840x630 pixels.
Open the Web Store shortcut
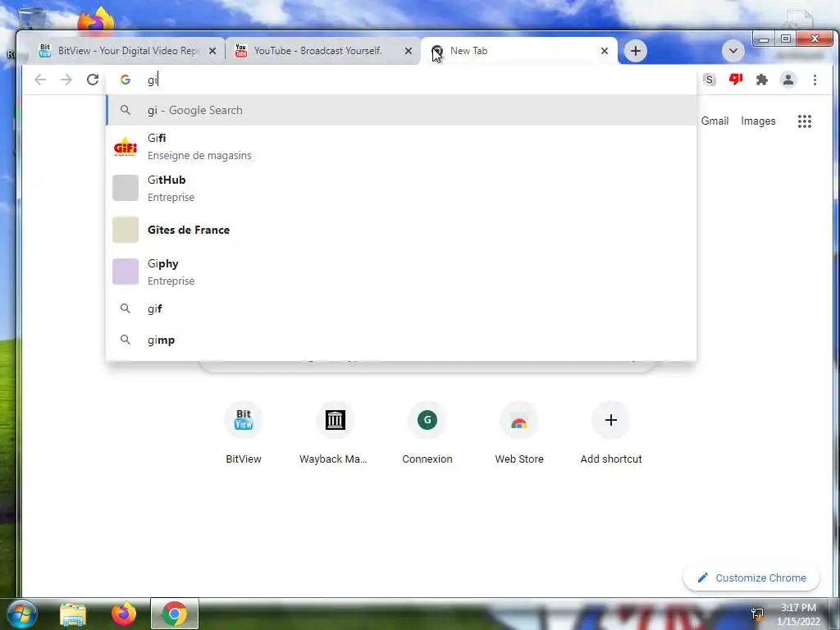click(x=519, y=433)
